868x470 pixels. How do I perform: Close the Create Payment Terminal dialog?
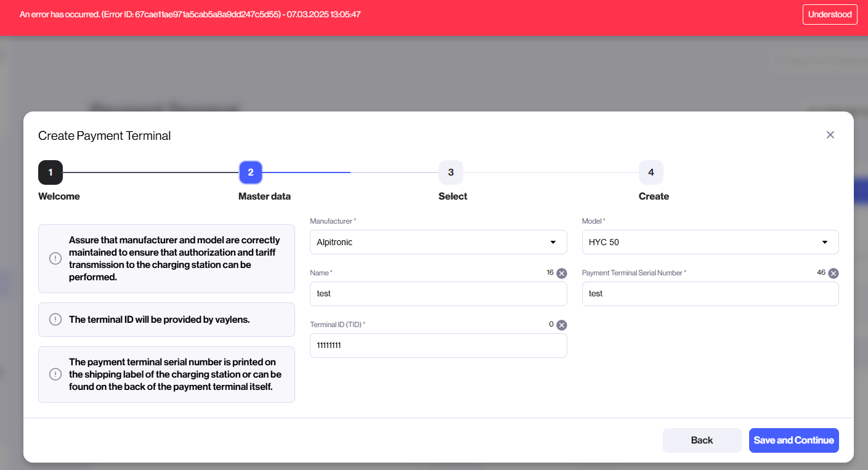[x=830, y=135]
